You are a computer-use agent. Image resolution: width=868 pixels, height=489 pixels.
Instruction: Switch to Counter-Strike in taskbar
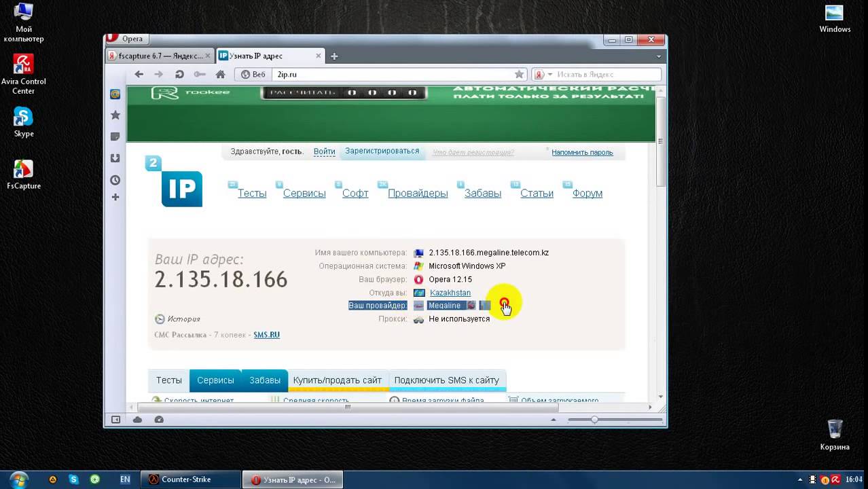[x=191, y=479]
